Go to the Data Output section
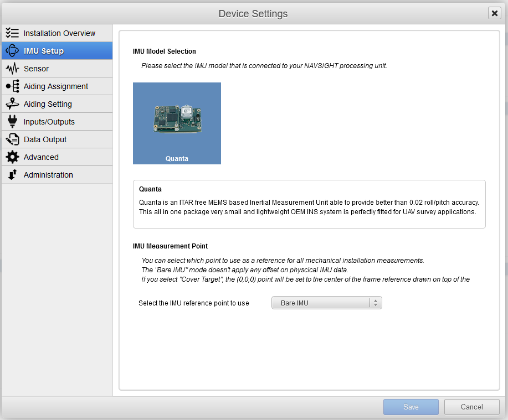The image size is (508, 420). 57,139
